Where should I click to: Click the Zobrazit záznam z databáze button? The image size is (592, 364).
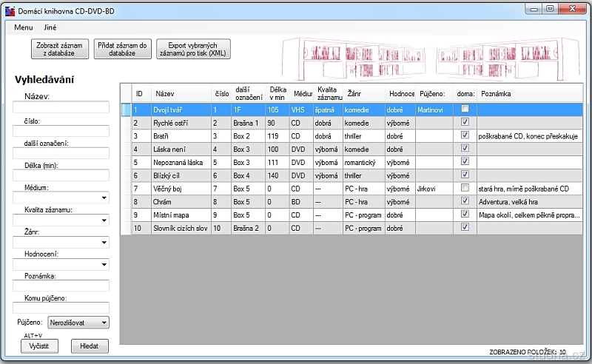pyautogui.click(x=61, y=49)
